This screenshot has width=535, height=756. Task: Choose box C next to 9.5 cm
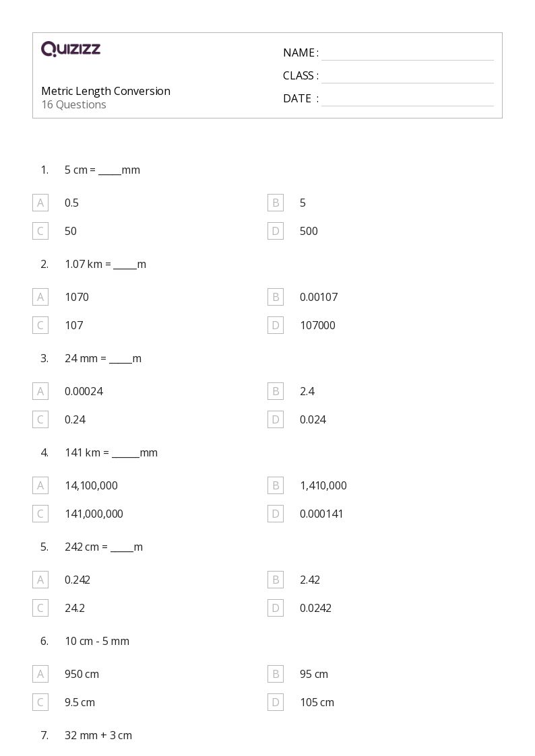(x=40, y=702)
